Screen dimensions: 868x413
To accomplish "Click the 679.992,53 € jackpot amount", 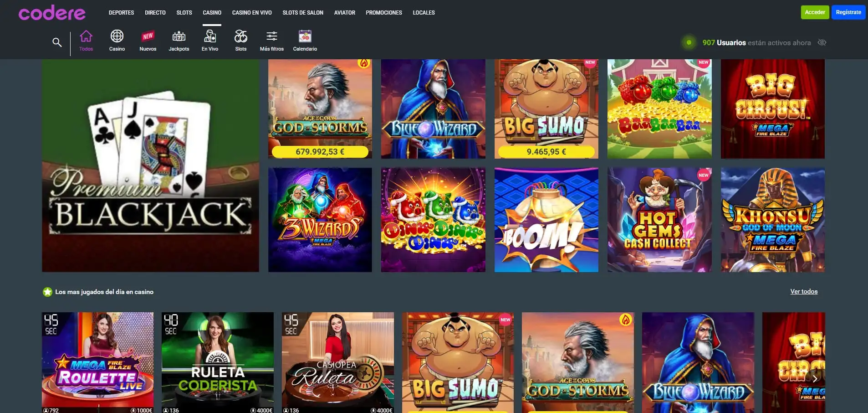I will pos(320,152).
